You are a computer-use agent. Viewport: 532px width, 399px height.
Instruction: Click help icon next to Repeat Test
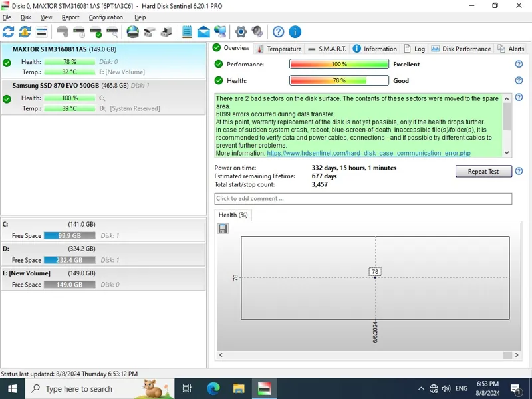pos(519,171)
